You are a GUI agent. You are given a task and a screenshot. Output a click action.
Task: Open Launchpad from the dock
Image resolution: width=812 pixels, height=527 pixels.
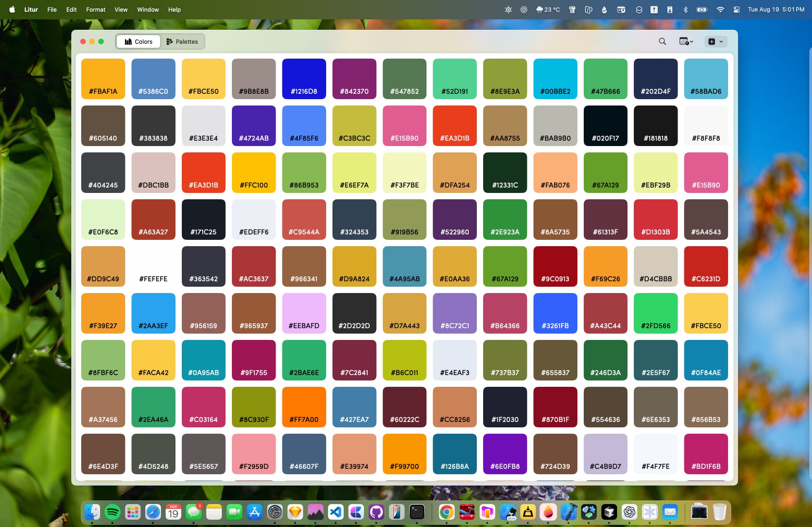pyautogui.click(x=133, y=512)
